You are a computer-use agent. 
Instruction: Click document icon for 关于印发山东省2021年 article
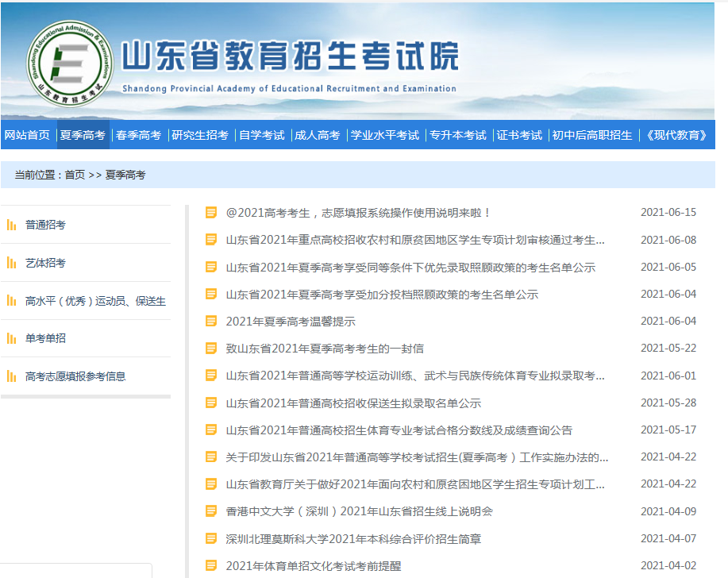[211, 457]
